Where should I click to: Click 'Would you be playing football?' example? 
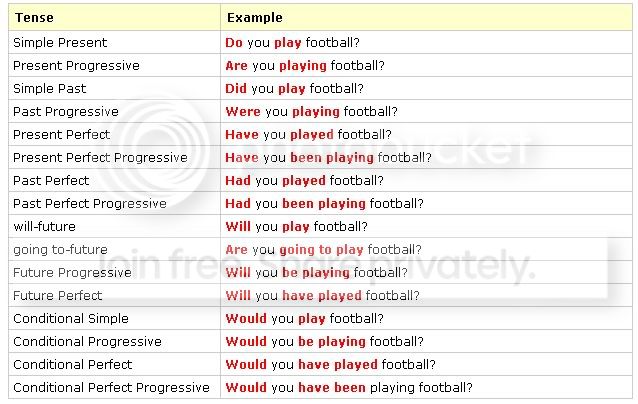click(324, 342)
